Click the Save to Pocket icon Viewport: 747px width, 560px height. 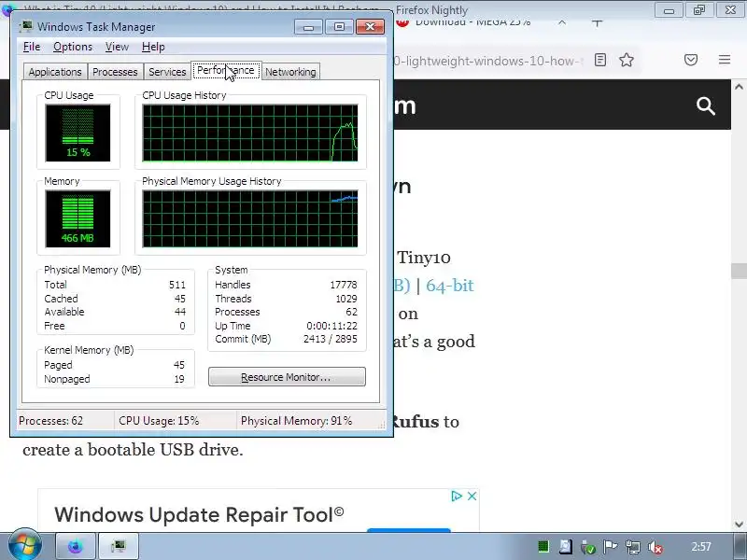point(691,60)
